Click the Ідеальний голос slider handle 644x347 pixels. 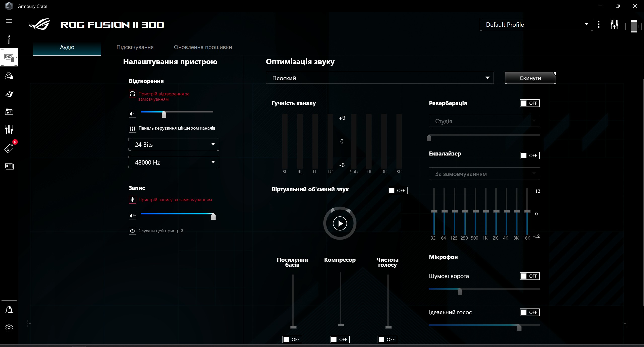(x=519, y=328)
